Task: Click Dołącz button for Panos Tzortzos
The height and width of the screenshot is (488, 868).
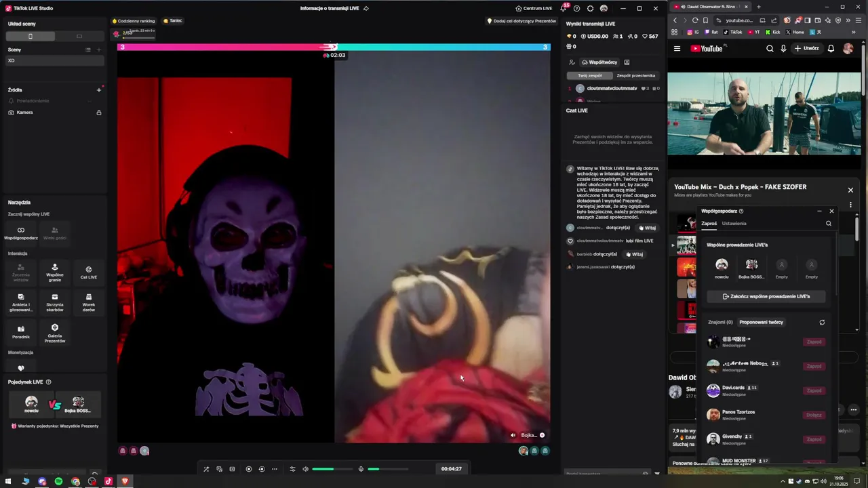Action: tap(814, 415)
